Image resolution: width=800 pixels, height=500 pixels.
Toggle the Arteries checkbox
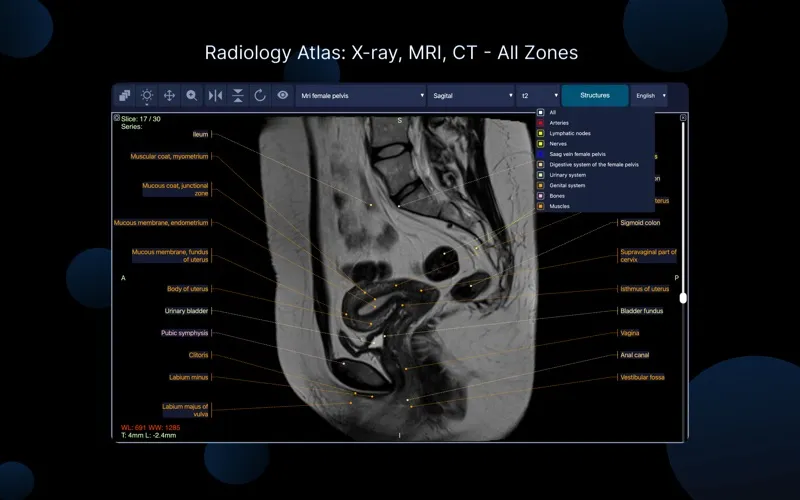click(x=541, y=123)
